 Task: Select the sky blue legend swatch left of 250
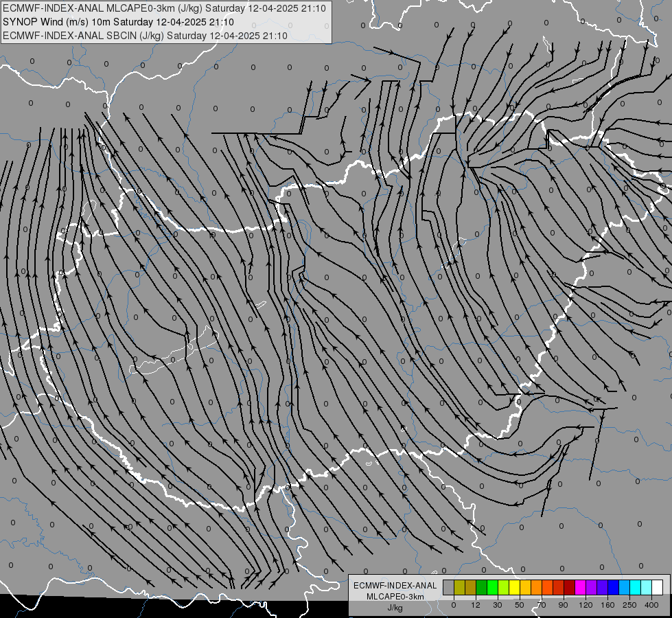[625, 587]
